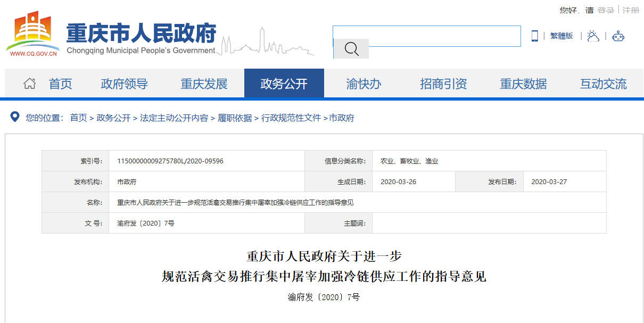The height and width of the screenshot is (323, 644).
Task: Select the index number 11500000009275780L/2020-09596
Action: (x=170, y=161)
